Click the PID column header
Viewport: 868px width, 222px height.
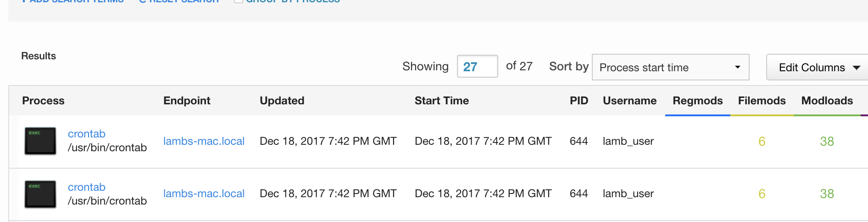(579, 101)
